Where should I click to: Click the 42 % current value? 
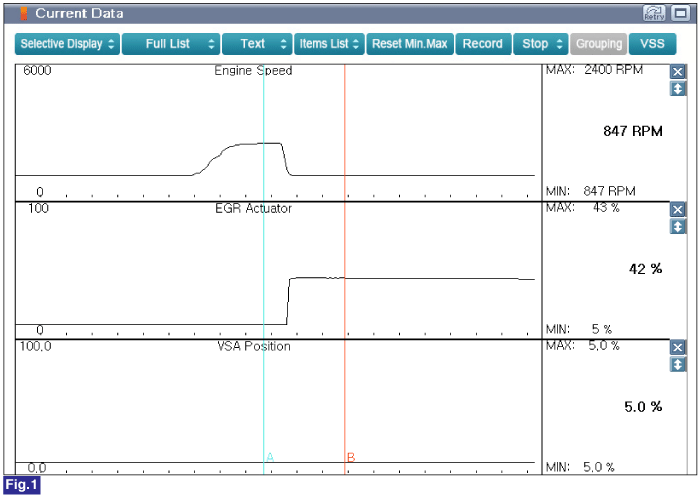(645, 269)
